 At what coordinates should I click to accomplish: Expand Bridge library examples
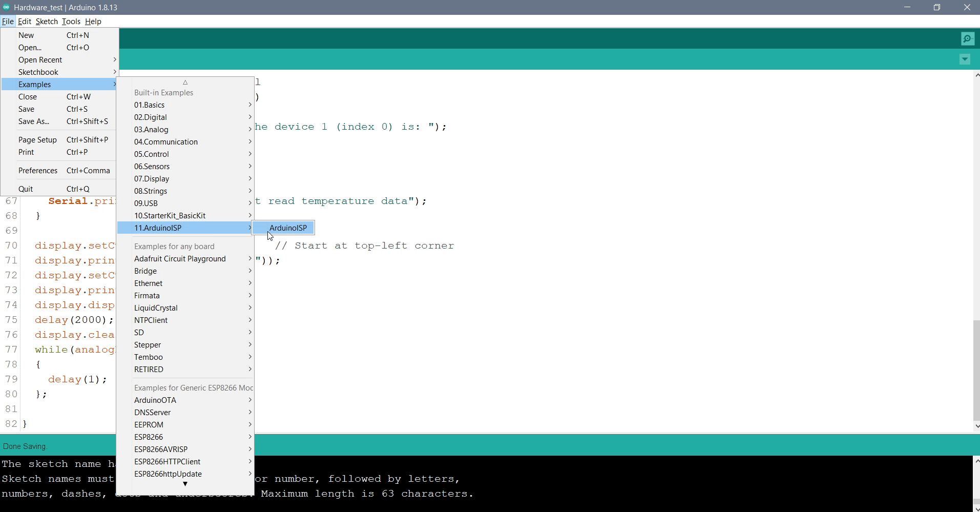(x=185, y=271)
